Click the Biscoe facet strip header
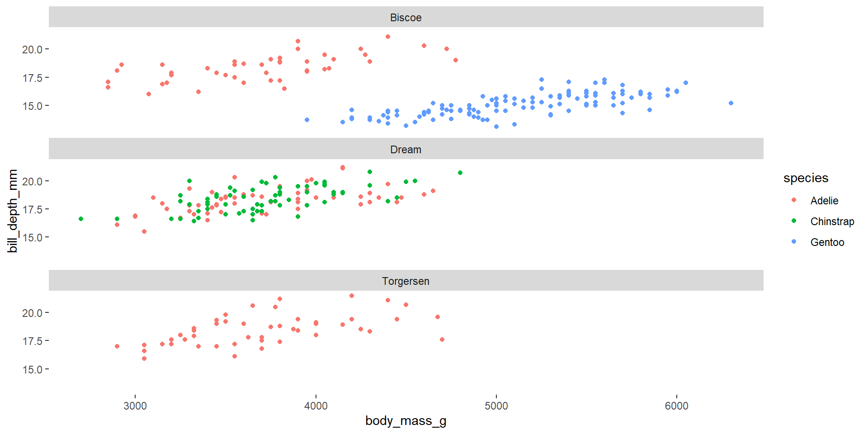The height and width of the screenshot is (434, 868). pos(406,18)
